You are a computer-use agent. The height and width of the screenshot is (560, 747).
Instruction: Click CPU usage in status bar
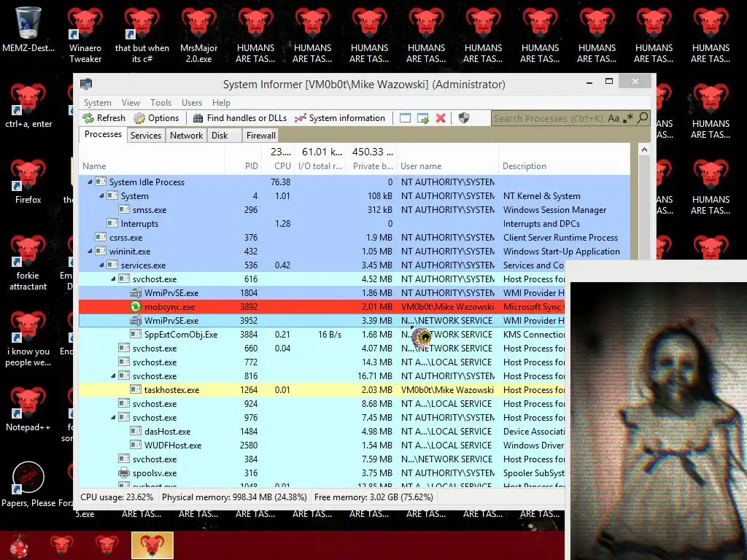click(117, 497)
